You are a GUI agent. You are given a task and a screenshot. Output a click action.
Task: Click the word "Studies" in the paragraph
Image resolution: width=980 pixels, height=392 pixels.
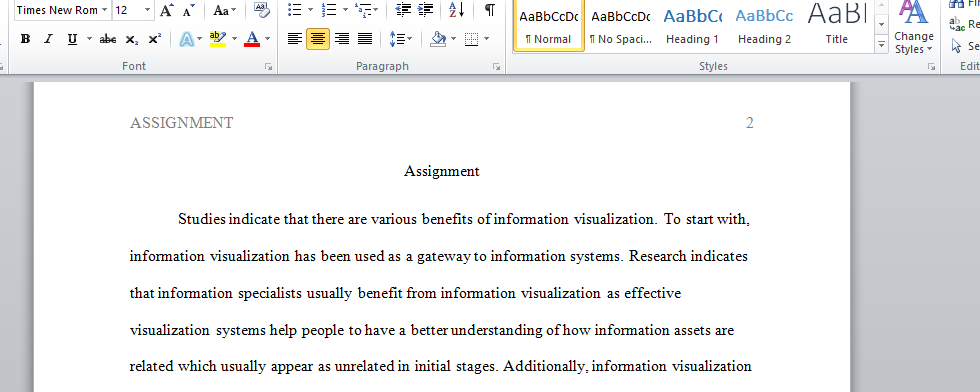coord(202,219)
